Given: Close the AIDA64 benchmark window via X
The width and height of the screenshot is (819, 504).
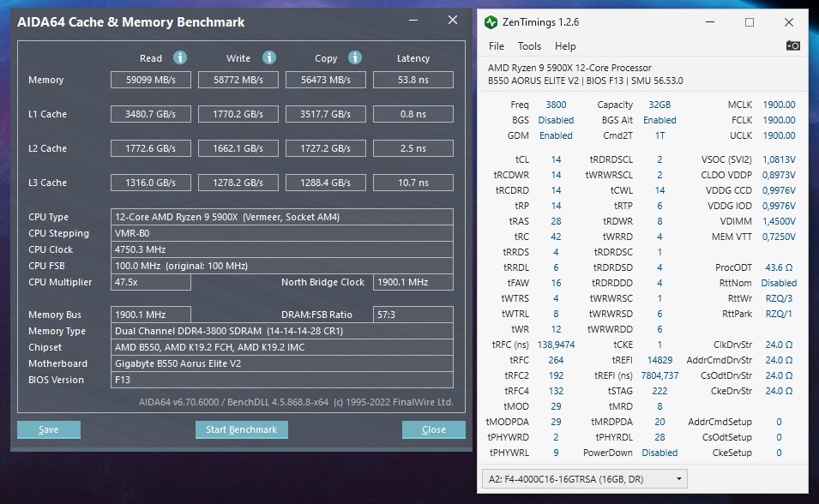Looking at the screenshot, I should pos(453,20).
